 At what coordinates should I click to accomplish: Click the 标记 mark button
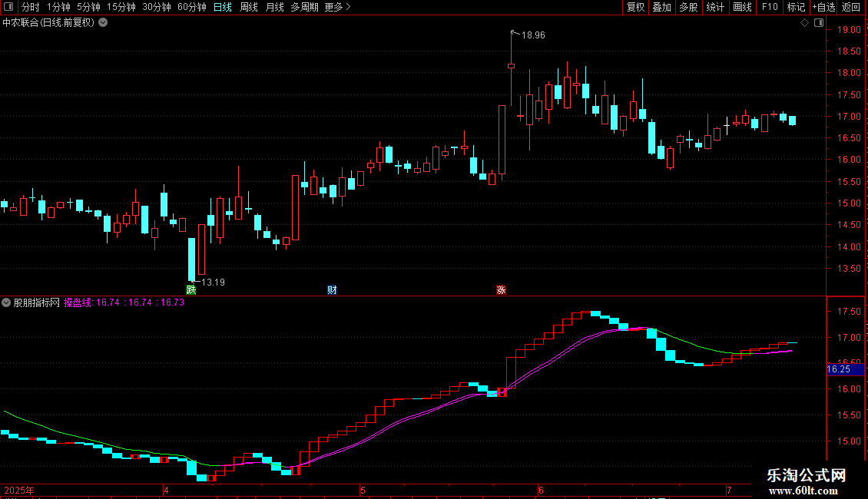click(796, 7)
